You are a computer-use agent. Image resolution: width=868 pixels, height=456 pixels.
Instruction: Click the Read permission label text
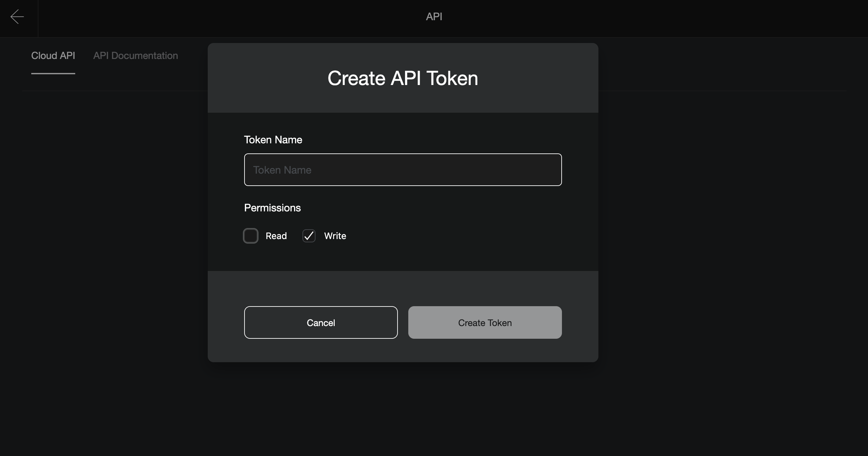(276, 236)
